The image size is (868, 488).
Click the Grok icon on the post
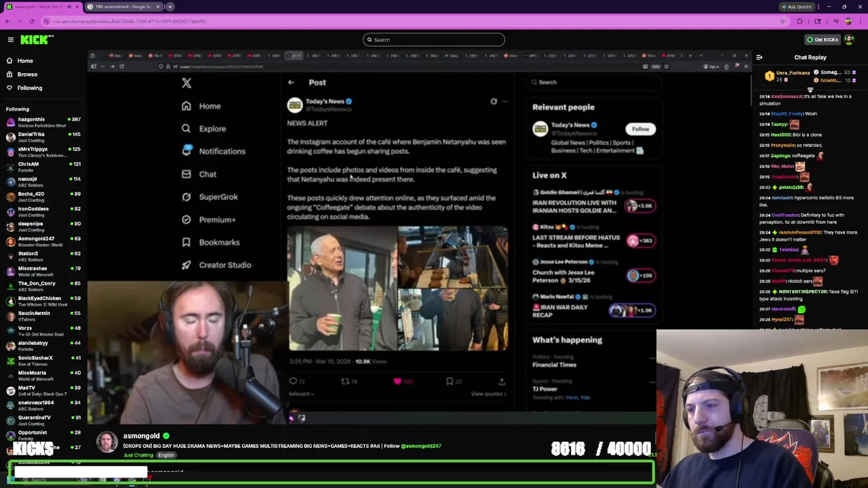coord(494,102)
